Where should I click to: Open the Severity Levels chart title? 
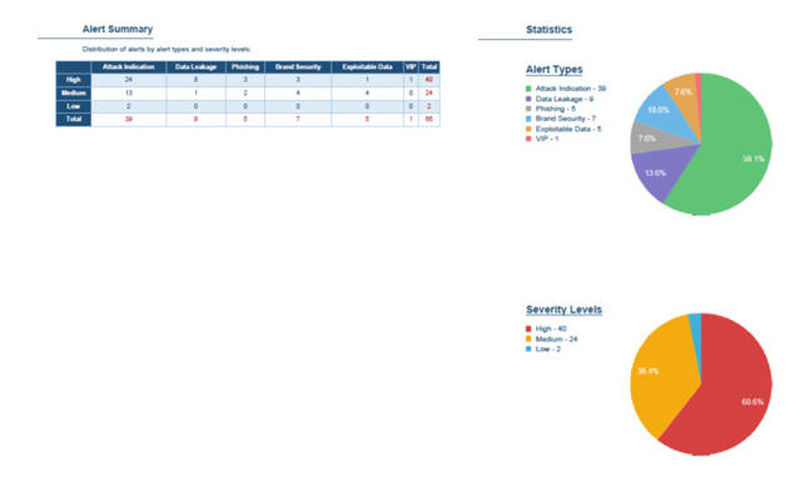[563, 310]
